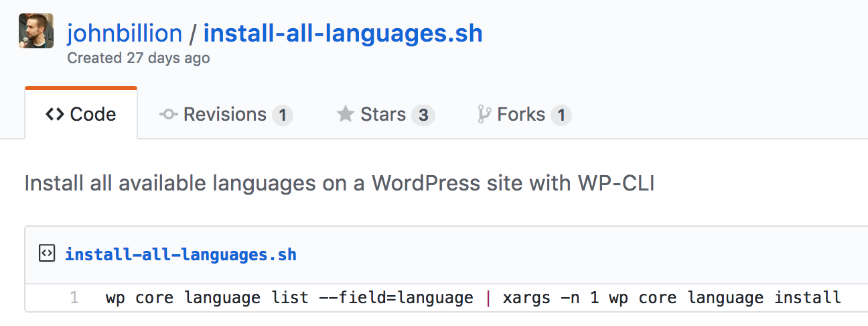
Task: Click the commit icon beside Revisions
Action: pyautogui.click(x=168, y=115)
